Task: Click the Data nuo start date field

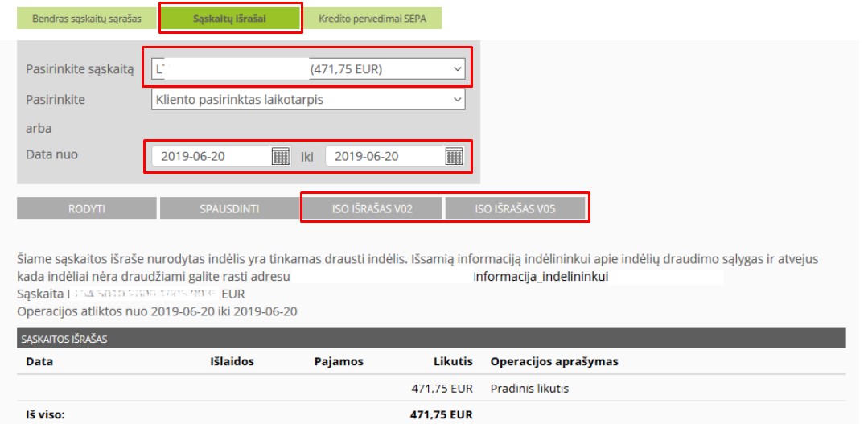Action: [x=211, y=156]
